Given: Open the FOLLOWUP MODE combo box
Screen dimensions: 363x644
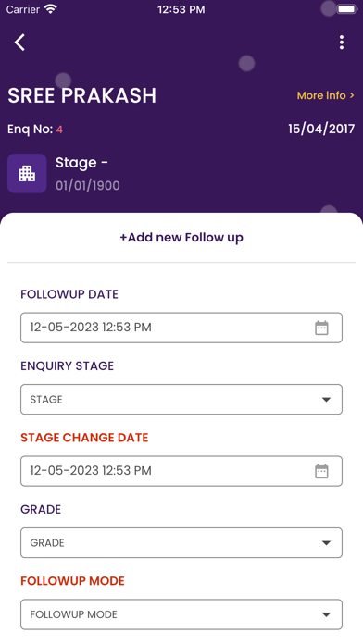Looking at the screenshot, I should tap(181, 614).
